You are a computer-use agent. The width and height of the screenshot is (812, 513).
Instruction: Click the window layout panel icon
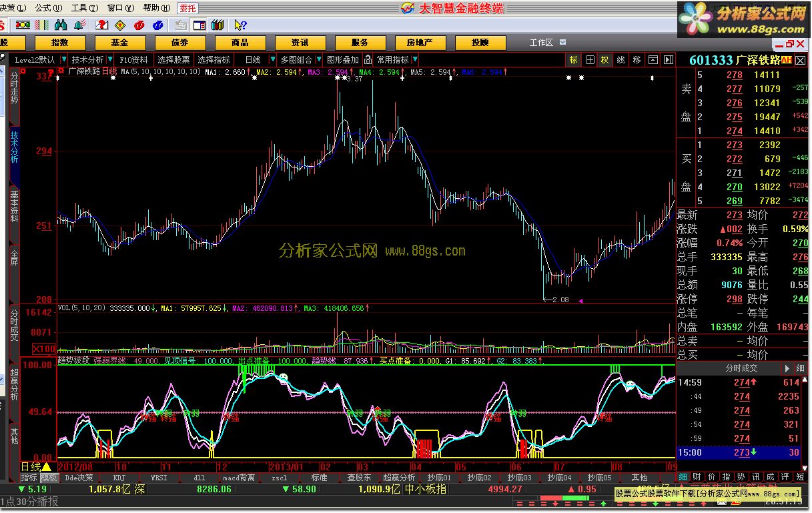pos(199,25)
